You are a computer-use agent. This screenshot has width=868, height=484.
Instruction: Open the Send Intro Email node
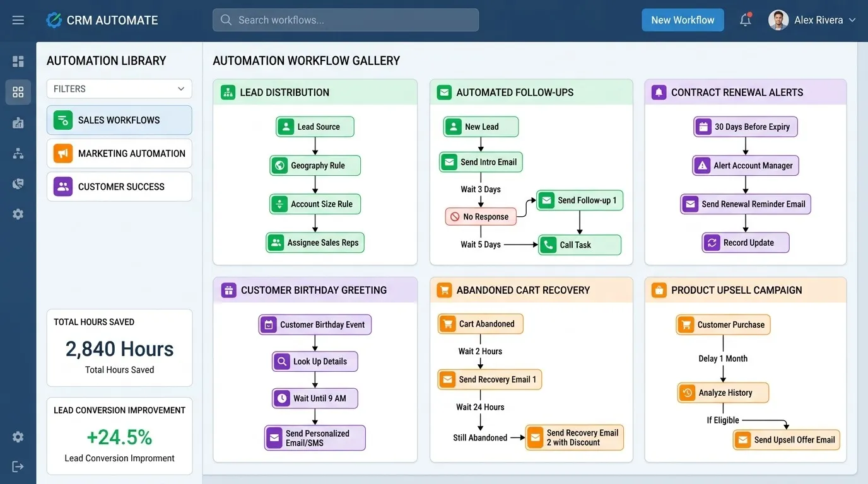coord(481,162)
